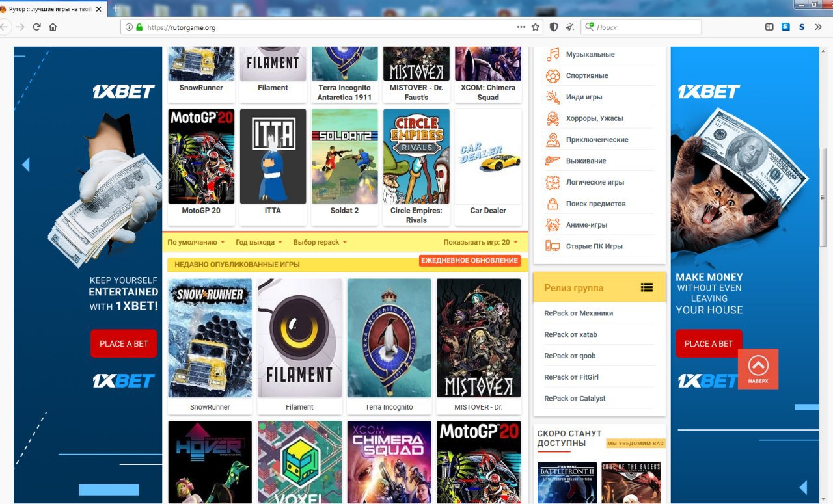Viewport: 833px width, 504px height.
Task: Open the Аниме-игры category link
Action: 586,225
